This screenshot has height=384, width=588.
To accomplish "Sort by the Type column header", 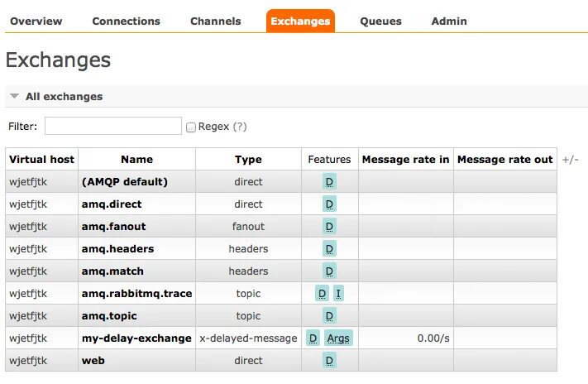I will click(248, 160).
